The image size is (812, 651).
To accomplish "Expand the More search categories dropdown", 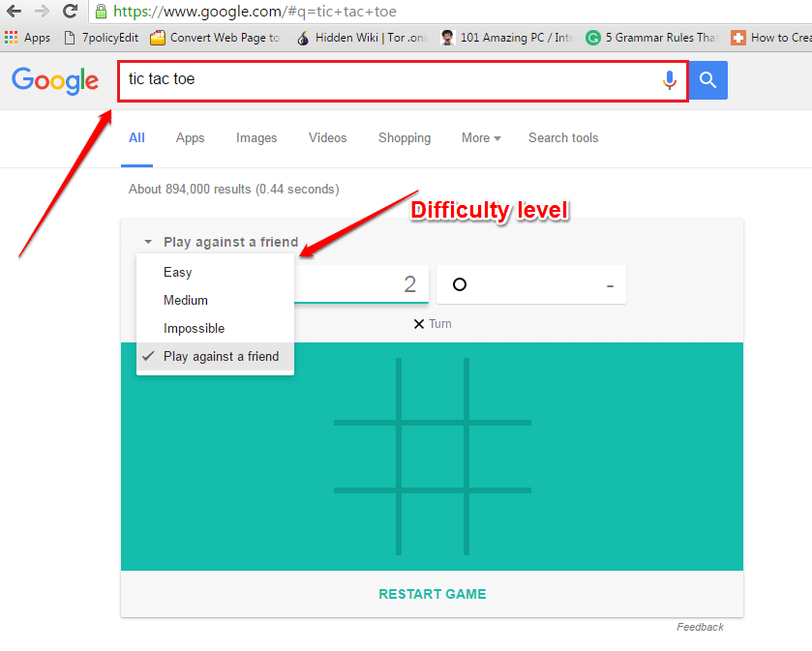I will click(x=481, y=138).
